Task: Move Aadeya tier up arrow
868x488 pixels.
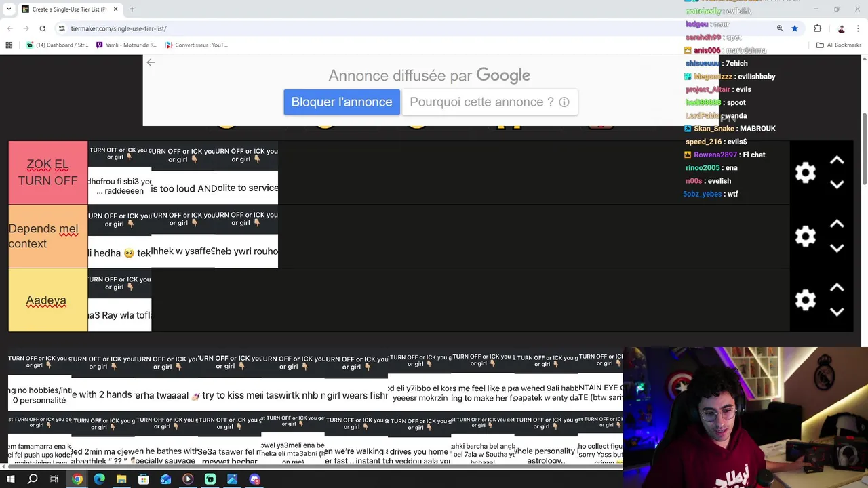Action: pyautogui.click(x=837, y=288)
